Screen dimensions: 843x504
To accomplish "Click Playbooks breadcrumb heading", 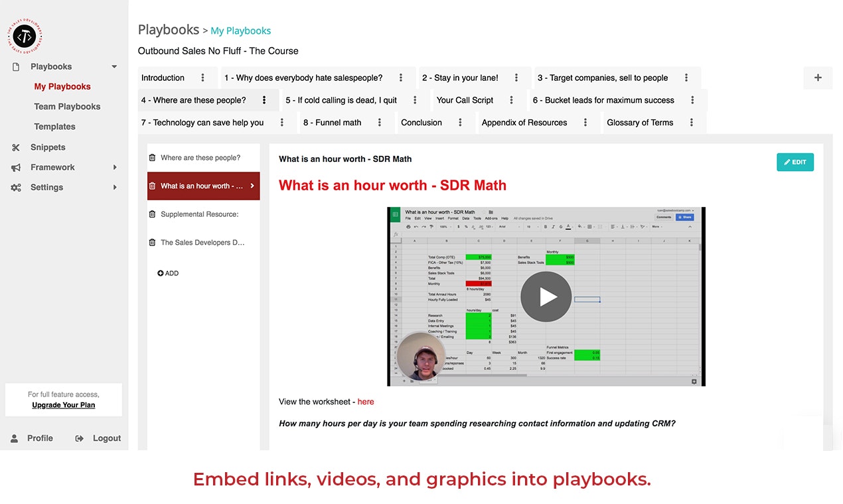I will point(169,30).
